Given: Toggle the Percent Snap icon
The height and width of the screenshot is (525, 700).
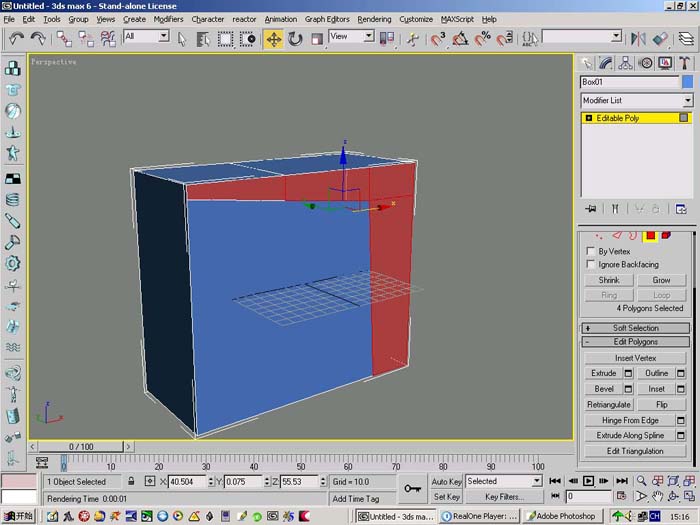Looking at the screenshot, I should [x=483, y=39].
